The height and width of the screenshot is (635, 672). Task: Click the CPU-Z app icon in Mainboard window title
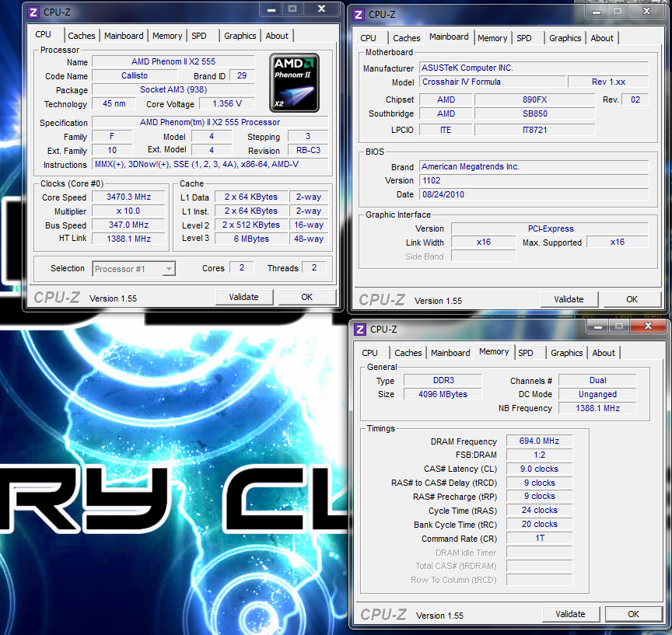pos(359,15)
